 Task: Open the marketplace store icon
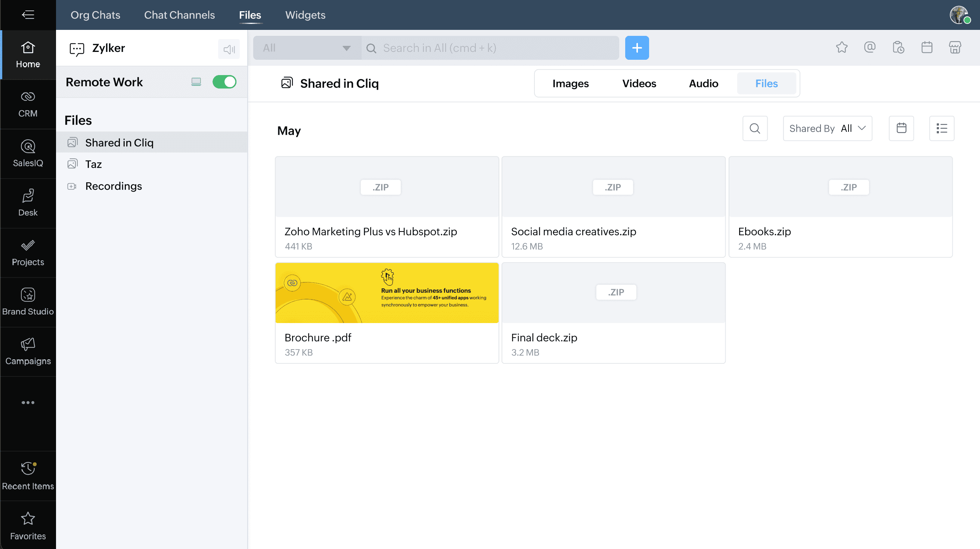(x=955, y=47)
